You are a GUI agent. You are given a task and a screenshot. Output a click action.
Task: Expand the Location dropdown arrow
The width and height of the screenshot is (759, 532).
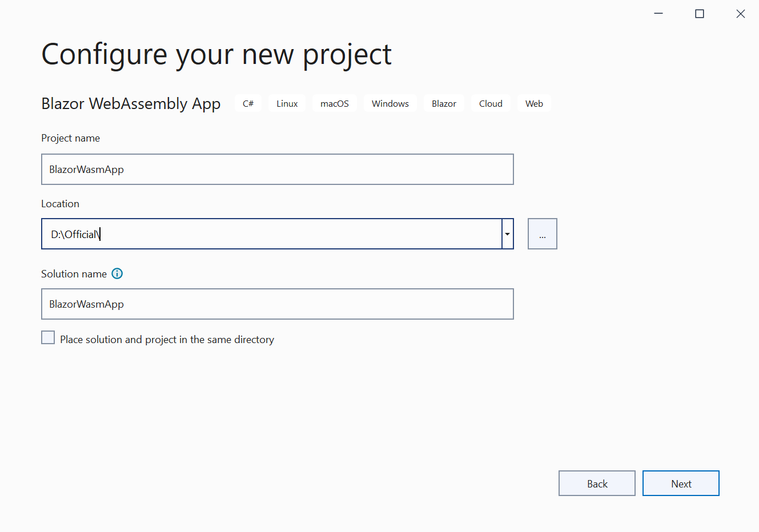coord(507,234)
